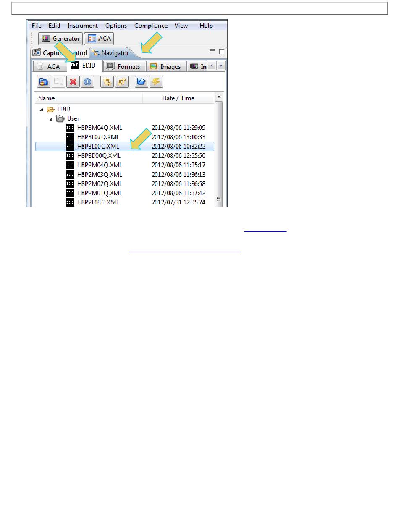Click the date 2012/07/31 12:05:24
The height and width of the screenshot is (532, 399).
coord(178,202)
